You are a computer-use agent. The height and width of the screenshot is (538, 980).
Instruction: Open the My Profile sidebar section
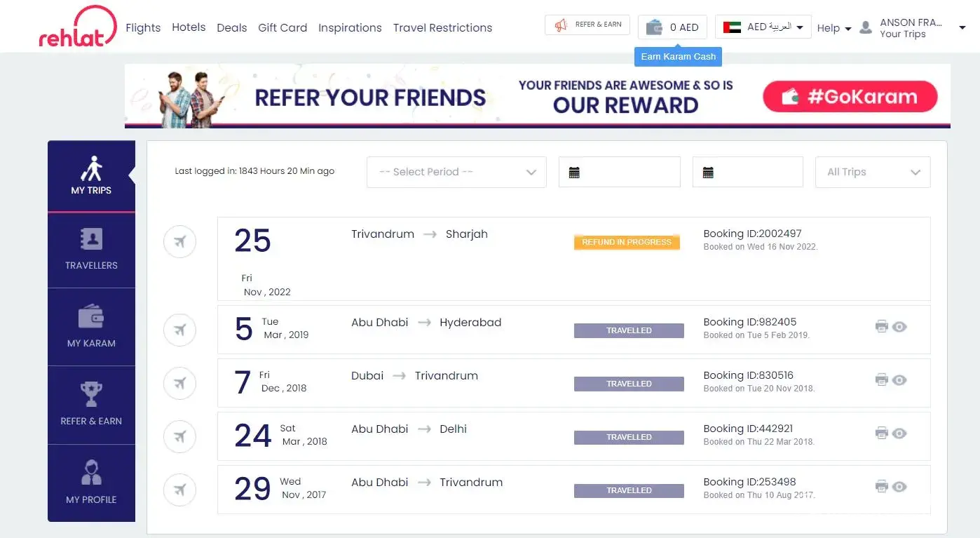click(x=91, y=483)
